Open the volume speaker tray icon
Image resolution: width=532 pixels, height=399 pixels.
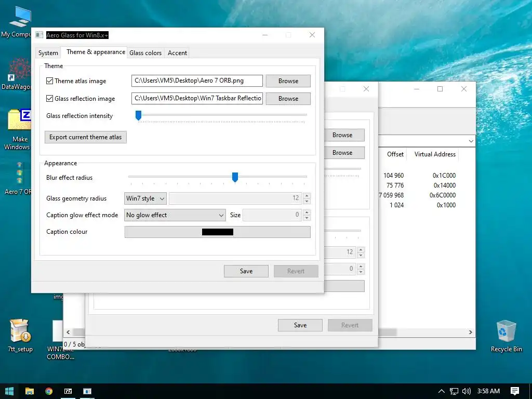pyautogui.click(x=467, y=391)
